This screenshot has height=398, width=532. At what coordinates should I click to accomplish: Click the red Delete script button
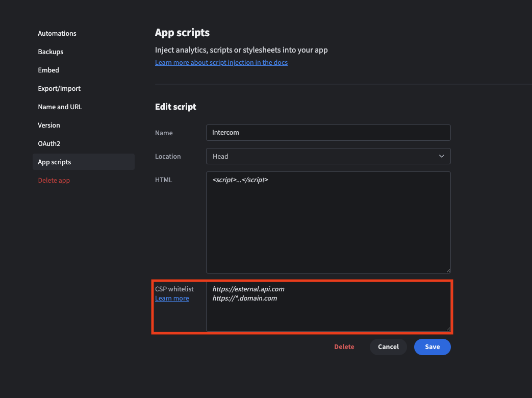point(344,347)
